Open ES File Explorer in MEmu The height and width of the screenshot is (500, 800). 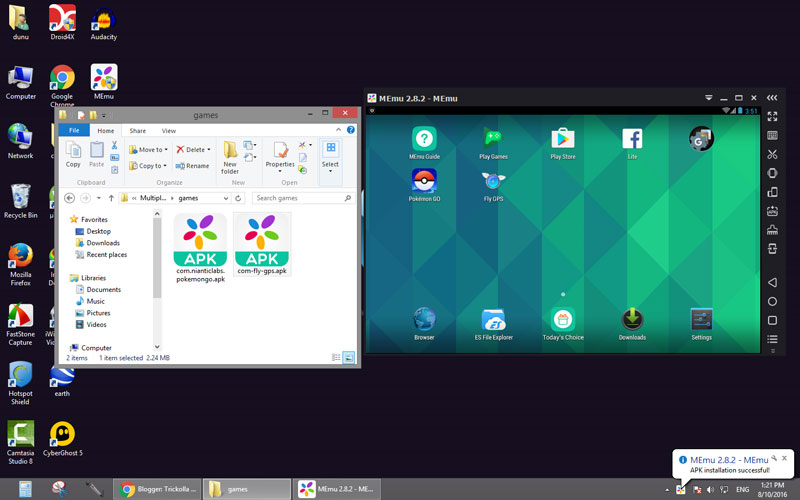(x=493, y=323)
